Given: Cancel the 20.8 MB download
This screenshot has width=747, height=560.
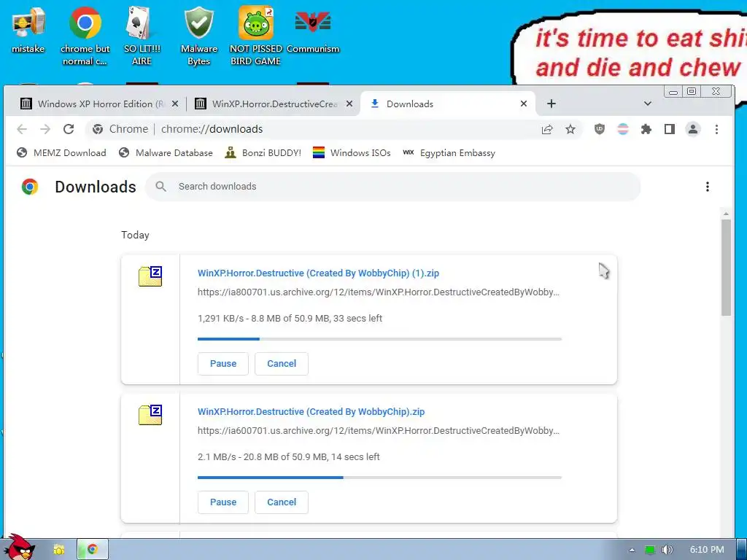Looking at the screenshot, I should pyautogui.click(x=282, y=502).
